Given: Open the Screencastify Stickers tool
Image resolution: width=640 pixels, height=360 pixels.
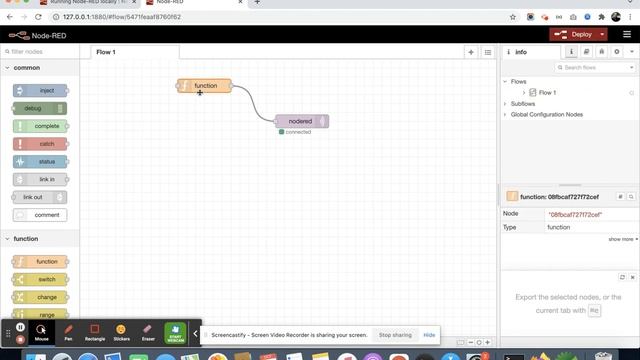Looking at the screenshot, I should pos(121,333).
